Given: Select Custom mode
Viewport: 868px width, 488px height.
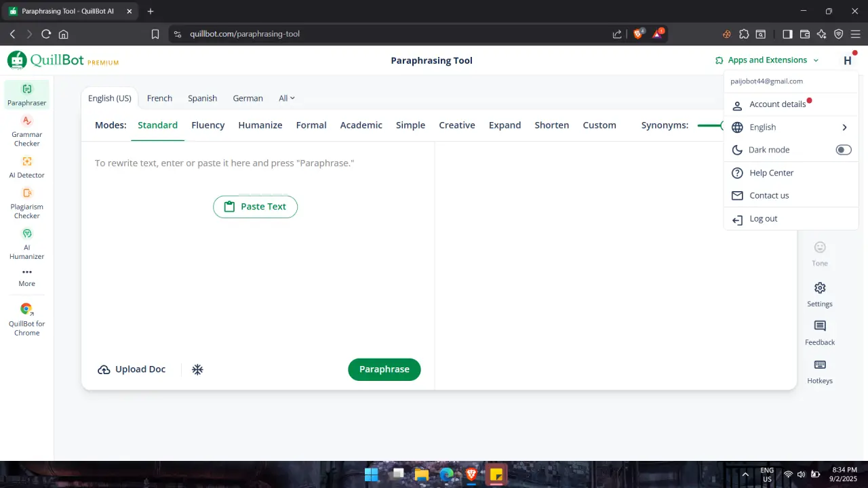Looking at the screenshot, I should [599, 125].
